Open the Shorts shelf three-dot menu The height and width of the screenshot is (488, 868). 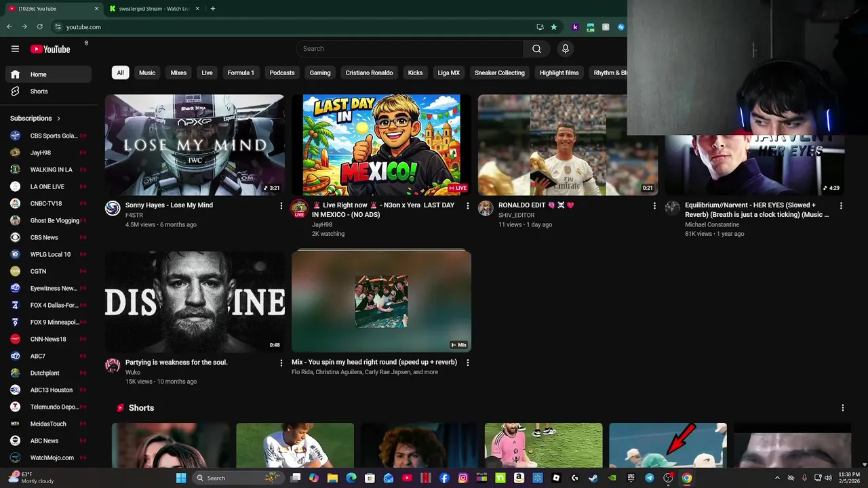[843, 408]
